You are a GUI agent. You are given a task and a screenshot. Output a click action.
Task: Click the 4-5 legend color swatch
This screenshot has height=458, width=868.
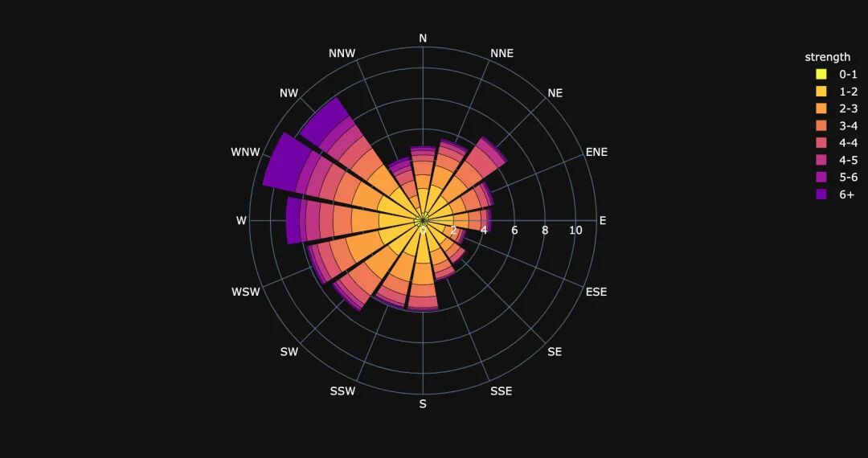point(821,160)
